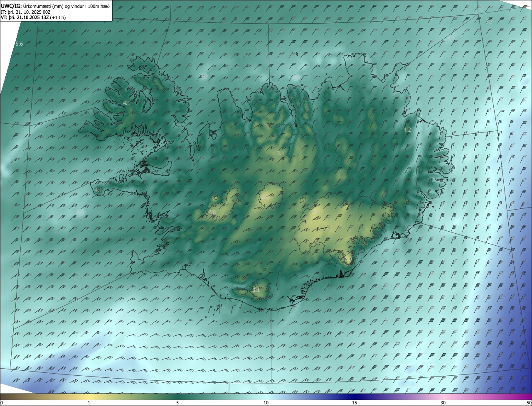Viewport: 532px width, 406px height.
Task: Click the 8.2 value off the north coast
Action: (204, 77)
